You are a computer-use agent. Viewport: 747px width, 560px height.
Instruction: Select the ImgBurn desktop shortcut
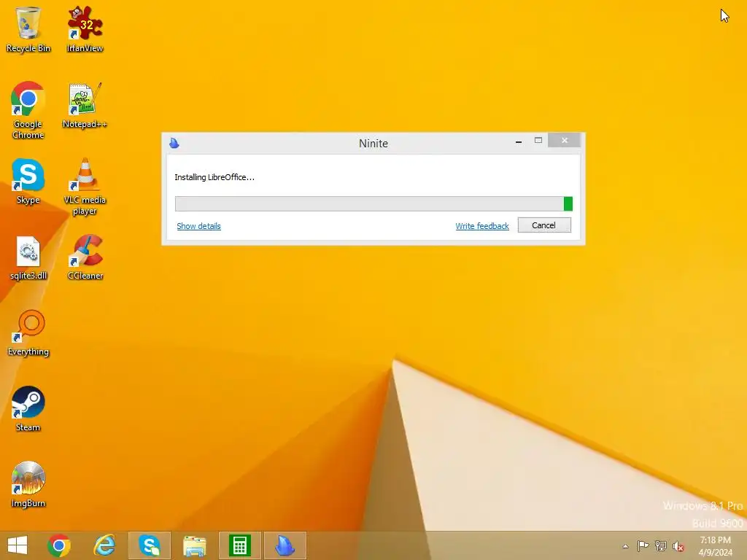[28, 485]
